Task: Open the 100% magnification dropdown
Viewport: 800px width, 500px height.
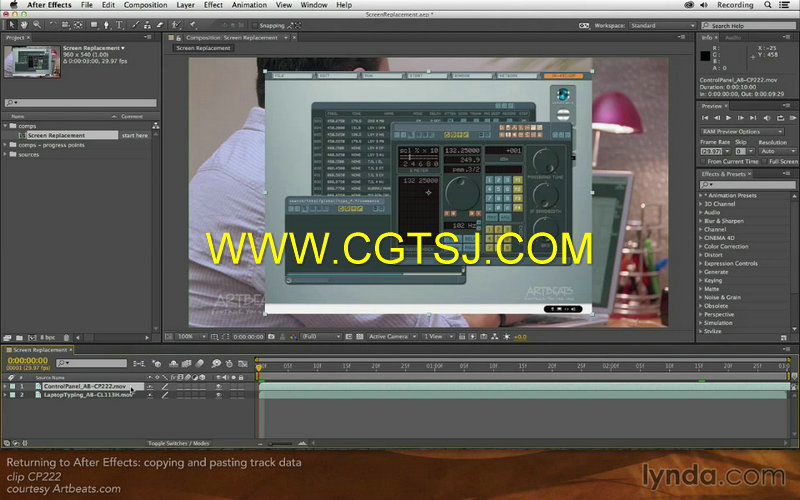Action: pos(191,337)
